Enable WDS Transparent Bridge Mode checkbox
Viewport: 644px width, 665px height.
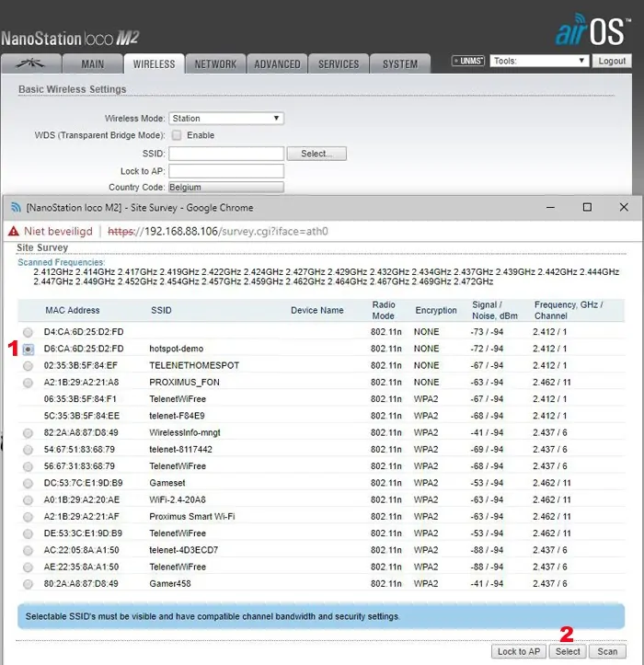coord(177,135)
